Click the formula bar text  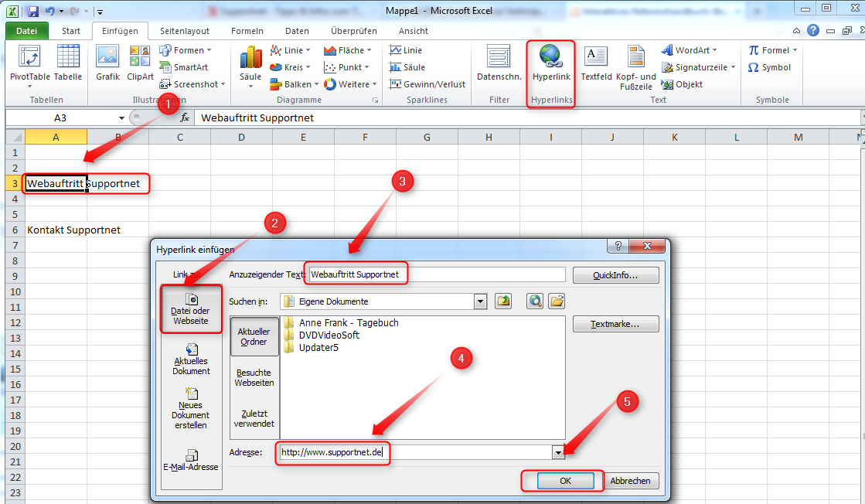click(x=257, y=117)
